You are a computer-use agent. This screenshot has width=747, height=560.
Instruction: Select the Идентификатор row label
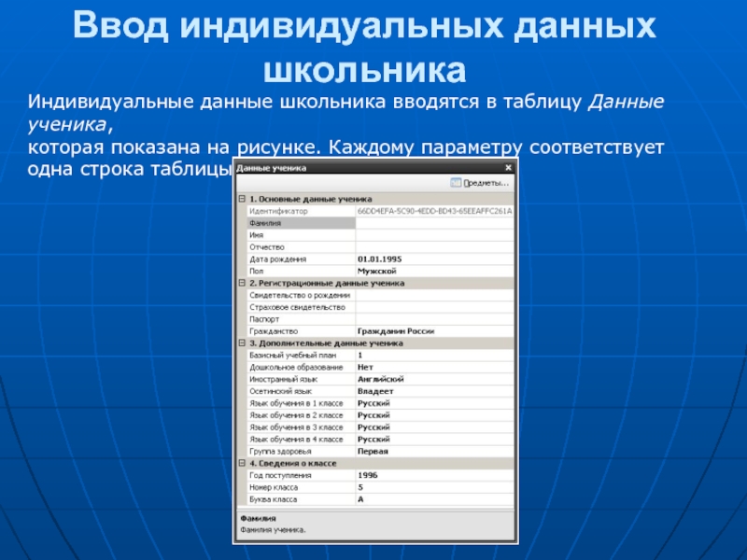tap(278, 211)
